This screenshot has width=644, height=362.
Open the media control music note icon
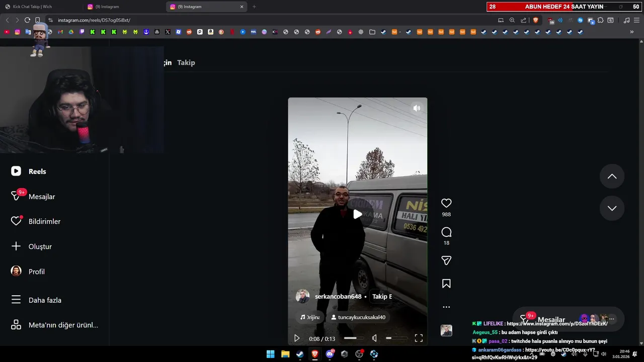[626, 20]
